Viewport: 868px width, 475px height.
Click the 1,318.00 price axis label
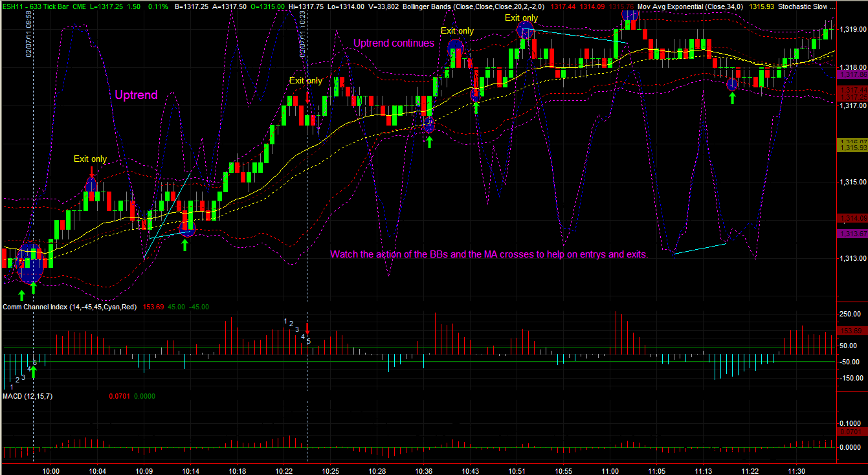(852, 67)
